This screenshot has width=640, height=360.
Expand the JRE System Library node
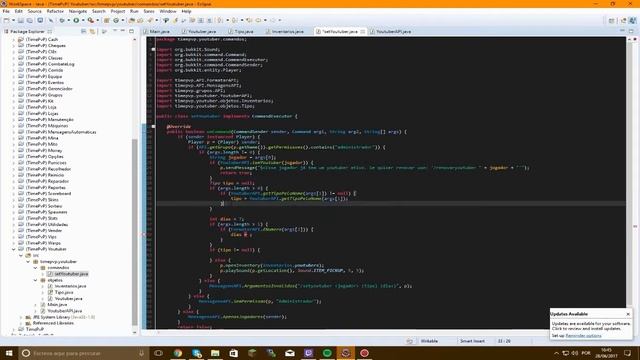click(x=21, y=317)
